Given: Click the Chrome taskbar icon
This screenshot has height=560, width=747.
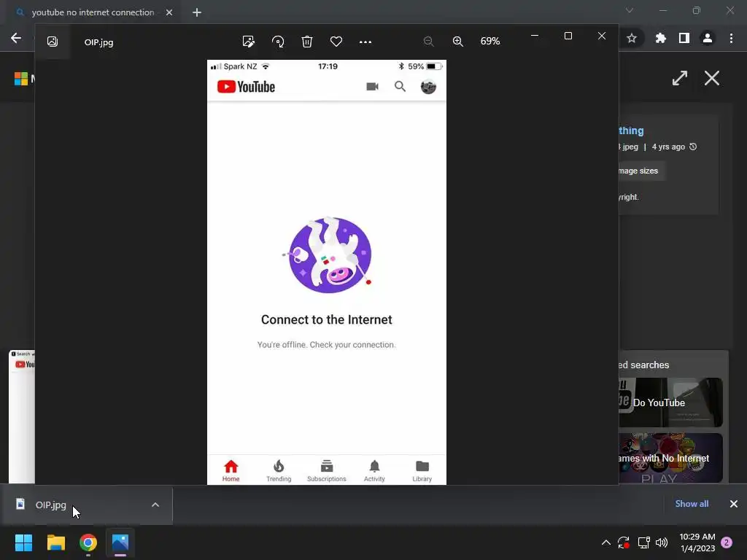Looking at the screenshot, I should tap(88, 542).
